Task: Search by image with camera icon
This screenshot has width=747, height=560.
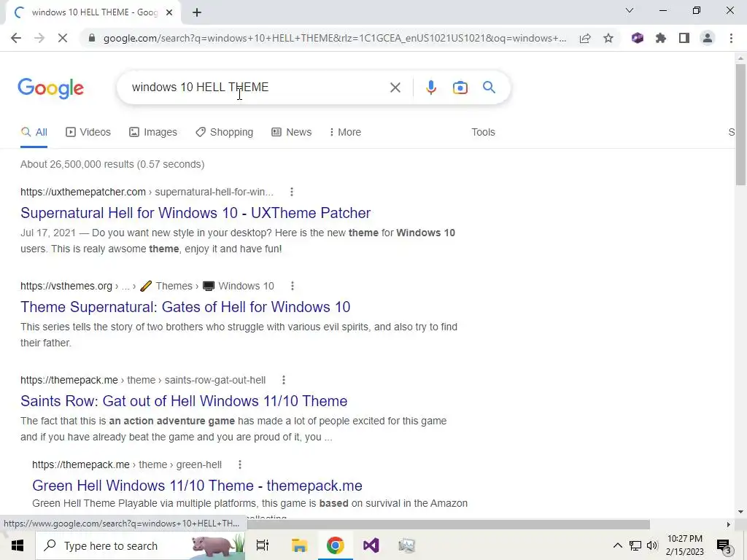Action: (x=460, y=87)
